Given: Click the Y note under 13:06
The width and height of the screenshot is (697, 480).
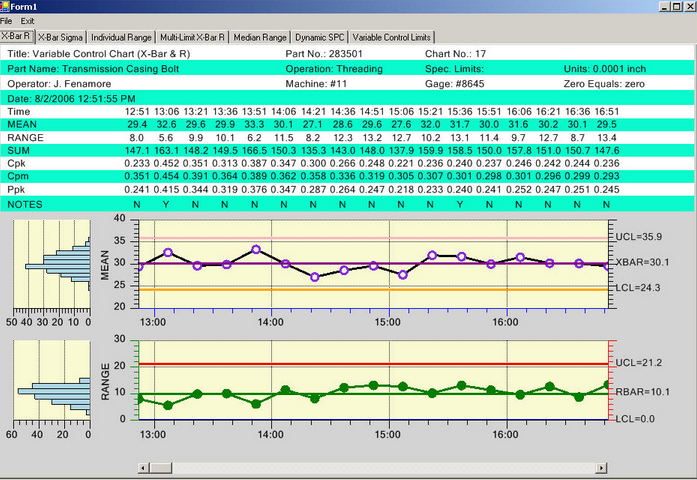Looking at the screenshot, I should [166, 204].
